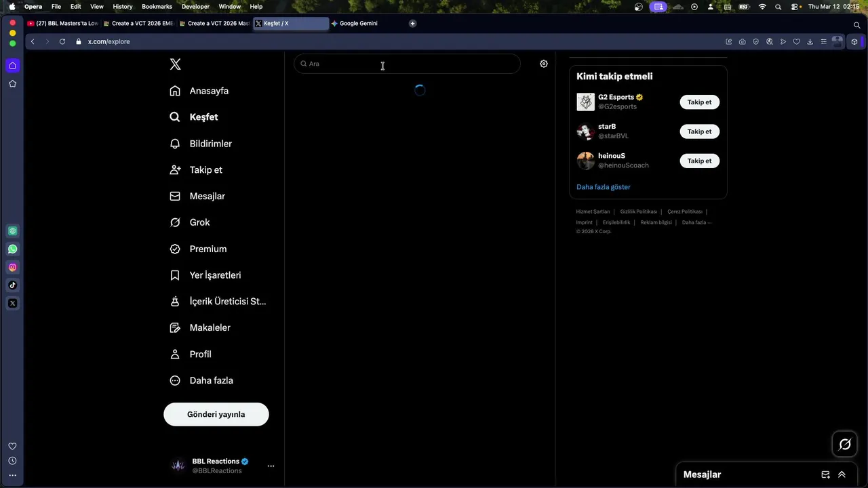The height and width of the screenshot is (488, 868).
Task: Open Opera sidebar star bookmarks icon
Action: [x=12, y=84]
